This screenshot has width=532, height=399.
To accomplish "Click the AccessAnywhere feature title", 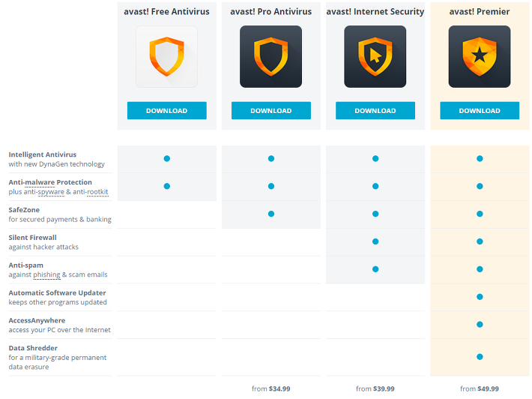I will pyautogui.click(x=37, y=320).
